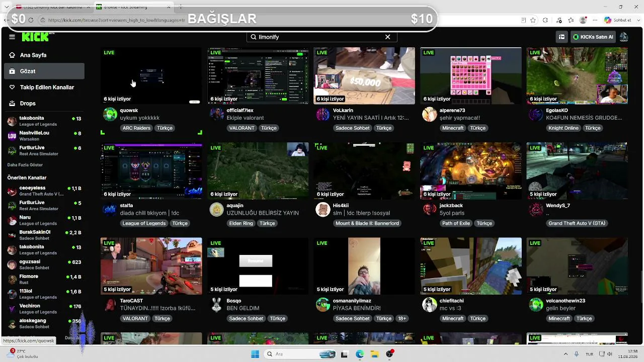Click the stal1a channel avatar
This screenshot has width=644, height=362.
click(x=110, y=209)
